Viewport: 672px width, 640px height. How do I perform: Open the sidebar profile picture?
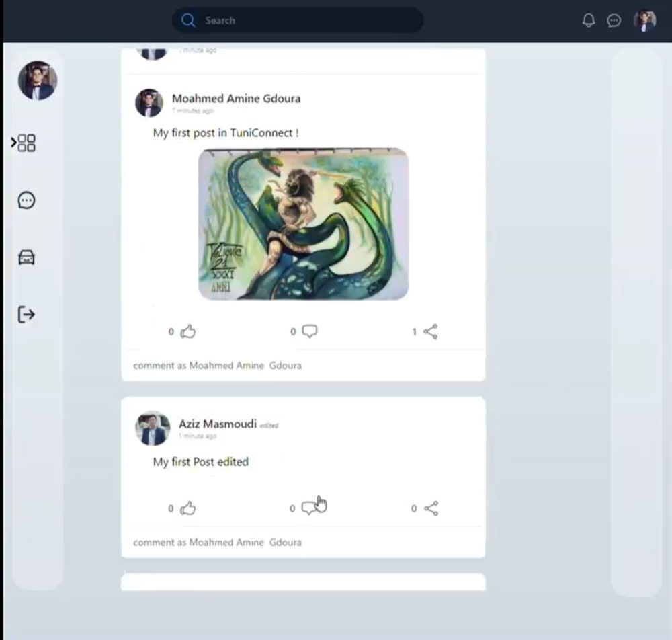click(38, 80)
